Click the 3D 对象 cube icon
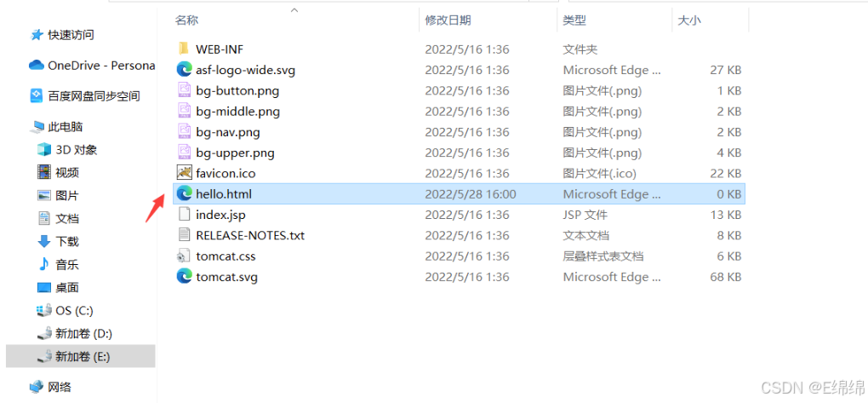 pos(43,150)
